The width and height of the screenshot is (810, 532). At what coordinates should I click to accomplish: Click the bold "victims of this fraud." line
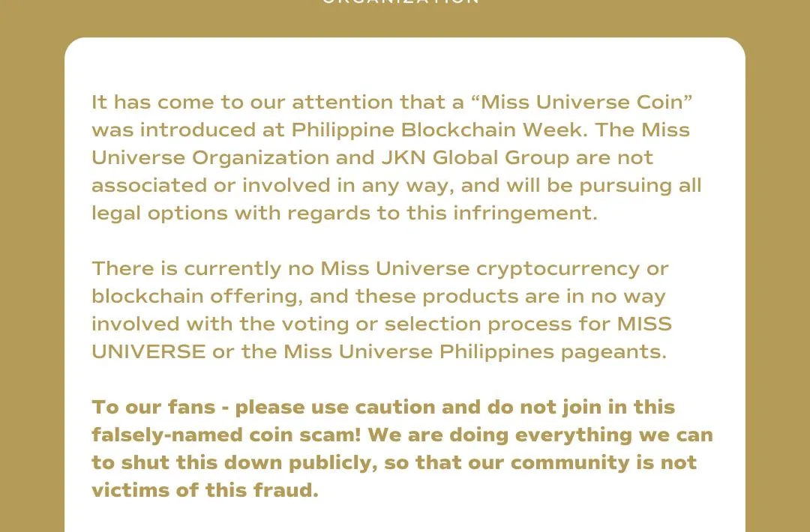point(205,490)
